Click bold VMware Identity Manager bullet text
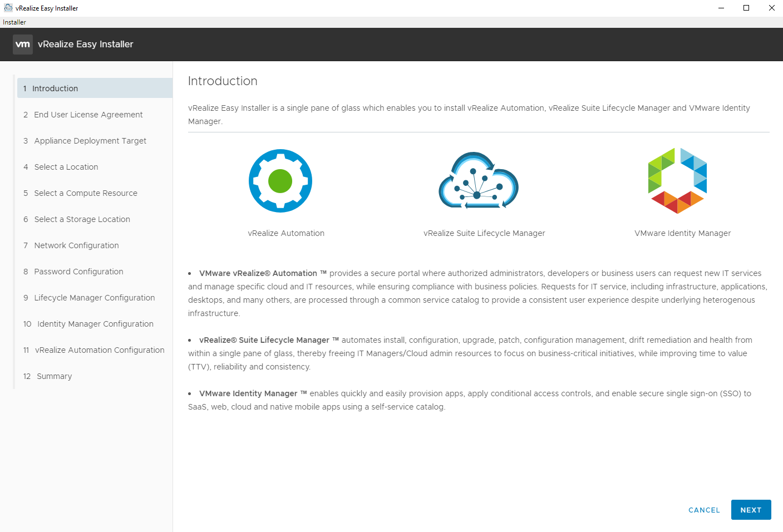The width and height of the screenshot is (783, 532). tap(253, 393)
